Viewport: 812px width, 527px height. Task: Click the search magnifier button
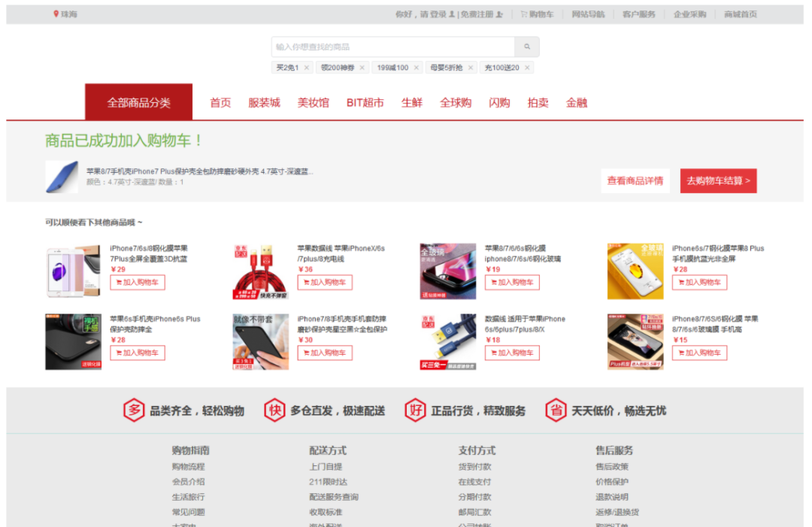[526, 47]
